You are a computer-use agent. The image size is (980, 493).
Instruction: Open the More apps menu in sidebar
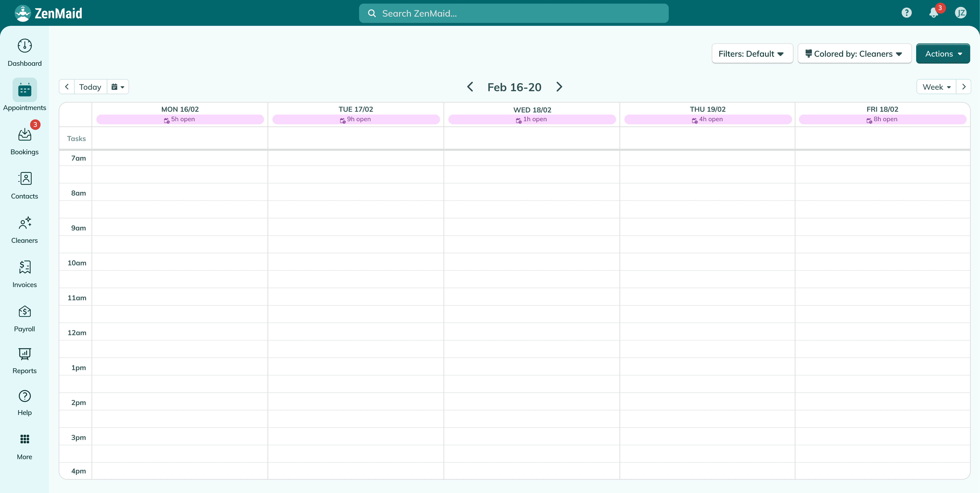(24, 446)
